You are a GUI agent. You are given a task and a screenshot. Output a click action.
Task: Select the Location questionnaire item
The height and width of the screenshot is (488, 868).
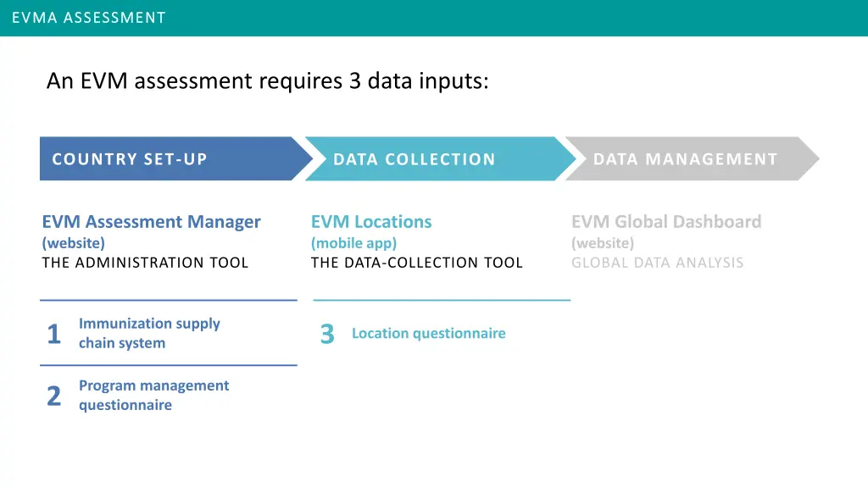(429, 333)
